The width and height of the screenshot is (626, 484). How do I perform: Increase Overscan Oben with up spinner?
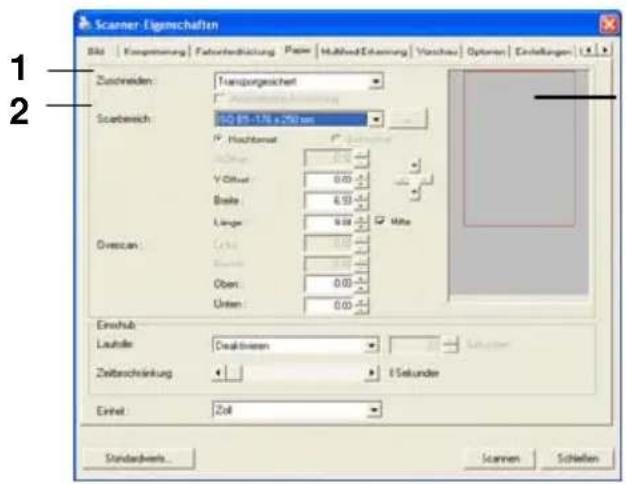pyautogui.click(x=361, y=280)
